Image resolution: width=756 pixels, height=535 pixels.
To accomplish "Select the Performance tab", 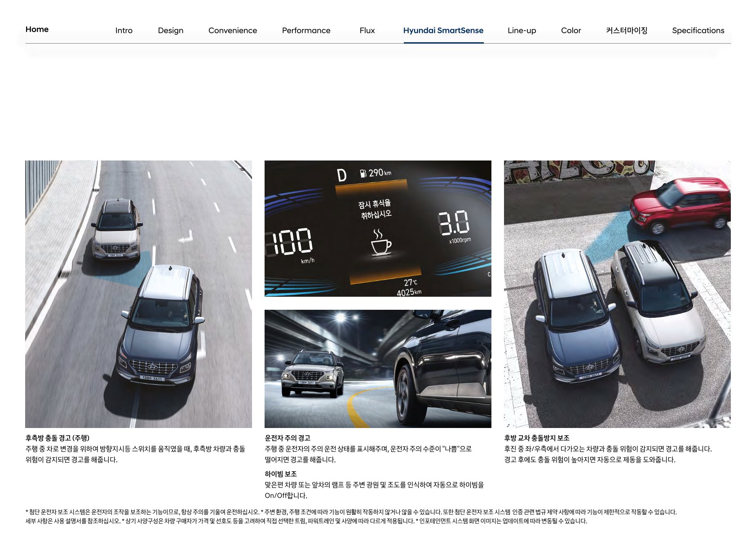I will (306, 31).
